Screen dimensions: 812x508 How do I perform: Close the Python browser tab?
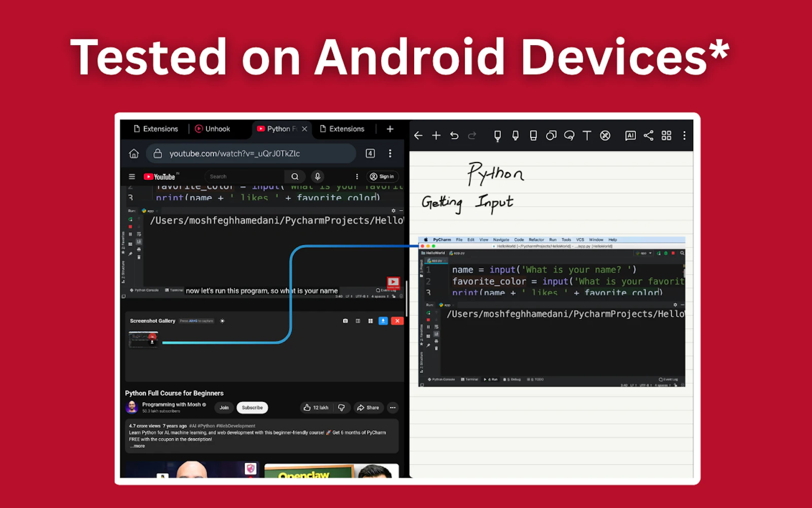pyautogui.click(x=304, y=129)
